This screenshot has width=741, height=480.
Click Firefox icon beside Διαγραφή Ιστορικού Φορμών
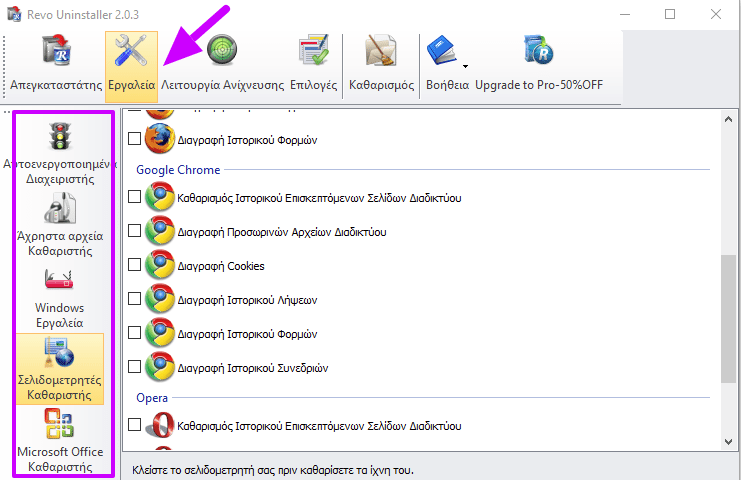coord(160,138)
